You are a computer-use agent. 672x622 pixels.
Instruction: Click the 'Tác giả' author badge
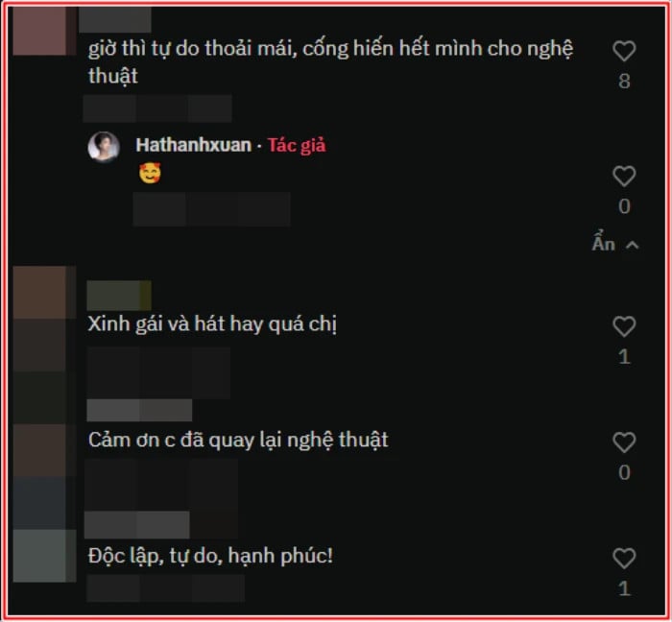[297, 145]
